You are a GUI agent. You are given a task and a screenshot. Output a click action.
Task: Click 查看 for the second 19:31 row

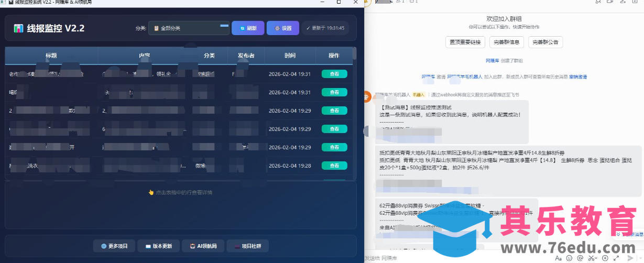pyautogui.click(x=334, y=92)
